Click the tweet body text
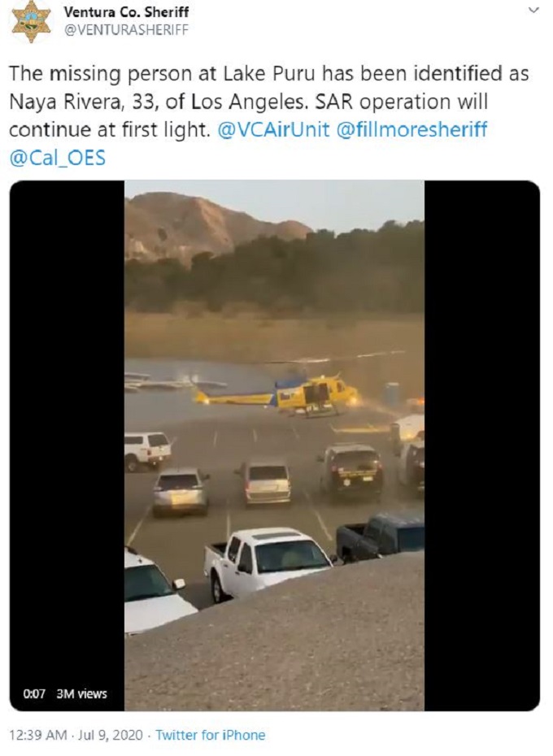This screenshot has height=756, width=553. point(269,115)
